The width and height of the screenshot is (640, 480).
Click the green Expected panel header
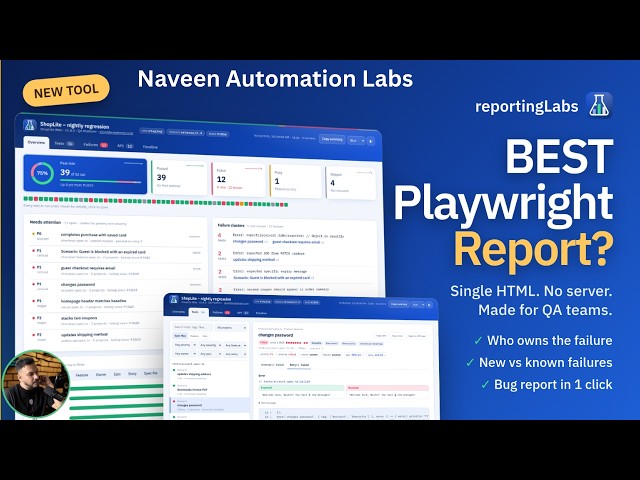pyautogui.click(x=301, y=388)
